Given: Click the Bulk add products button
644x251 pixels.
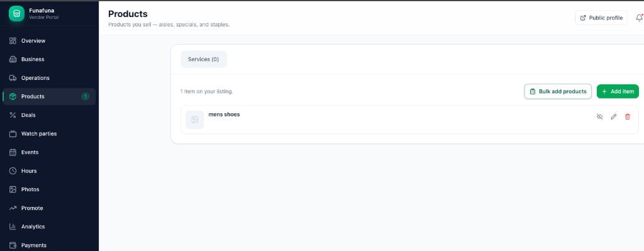Looking at the screenshot, I should pos(558,91).
